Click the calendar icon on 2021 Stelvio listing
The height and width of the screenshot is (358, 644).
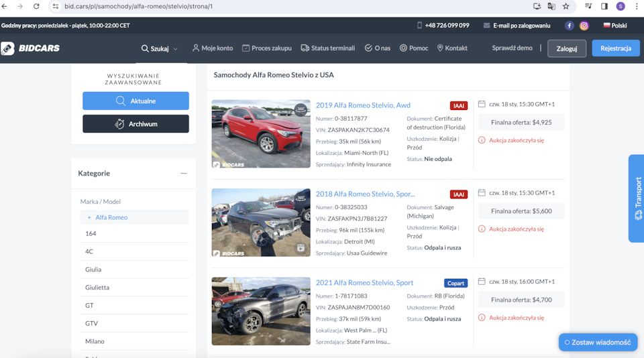[x=482, y=281]
